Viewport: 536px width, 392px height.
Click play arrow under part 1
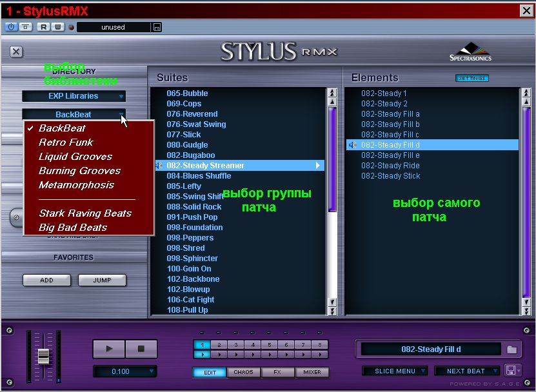pyautogui.click(x=203, y=355)
